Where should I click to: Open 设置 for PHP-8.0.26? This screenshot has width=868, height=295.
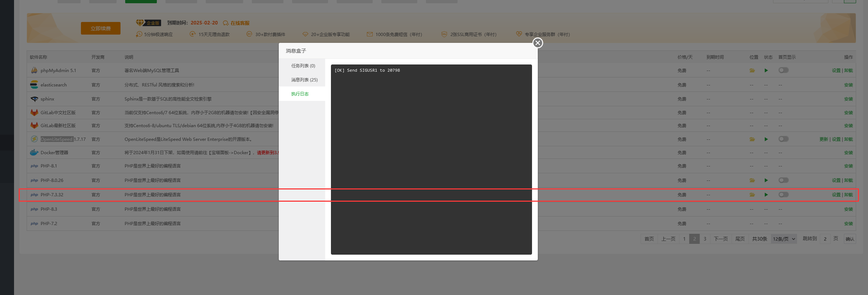pyautogui.click(x=836, y=180)
